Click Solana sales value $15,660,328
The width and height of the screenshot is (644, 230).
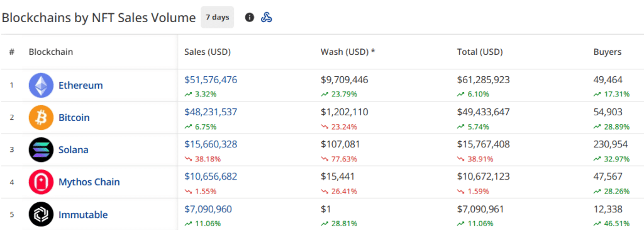tap(211, 144)
